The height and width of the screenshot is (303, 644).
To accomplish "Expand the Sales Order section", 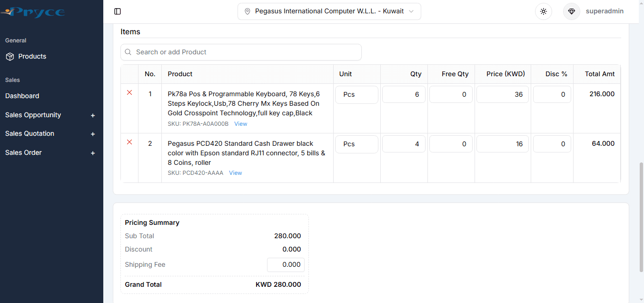I will 92,152.
